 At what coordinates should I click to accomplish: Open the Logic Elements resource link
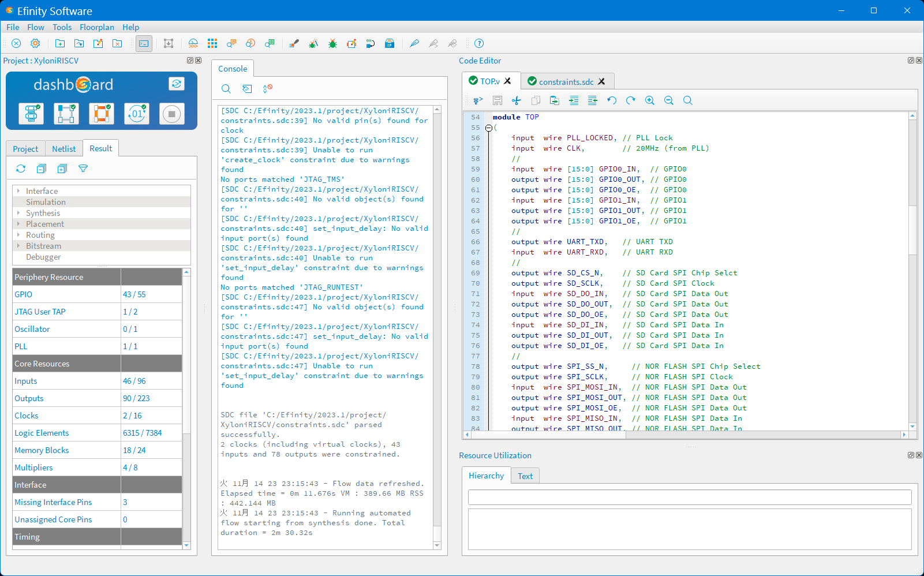click(42, 433)
